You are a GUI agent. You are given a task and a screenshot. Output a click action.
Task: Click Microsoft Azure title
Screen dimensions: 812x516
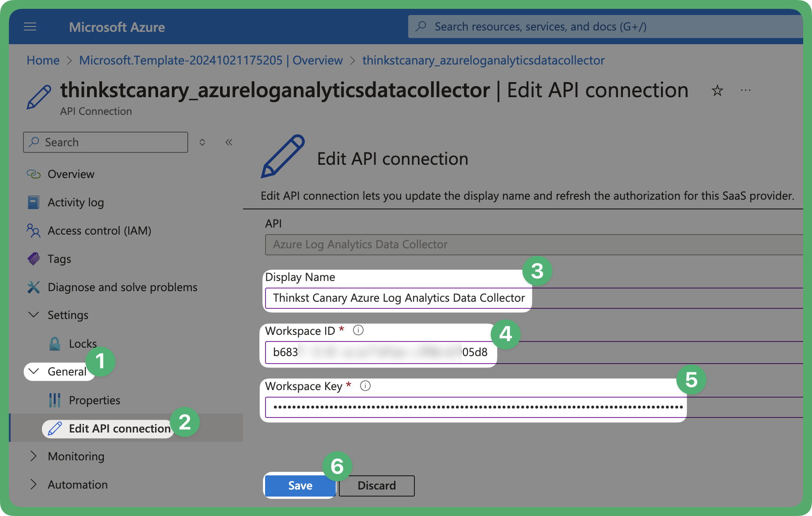pyautogui.click(x=117, y=27)
